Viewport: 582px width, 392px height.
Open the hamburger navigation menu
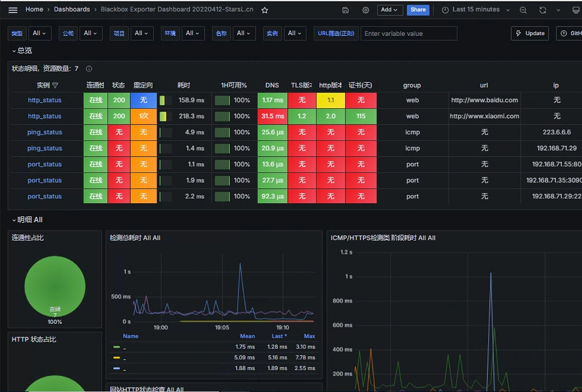13,10
